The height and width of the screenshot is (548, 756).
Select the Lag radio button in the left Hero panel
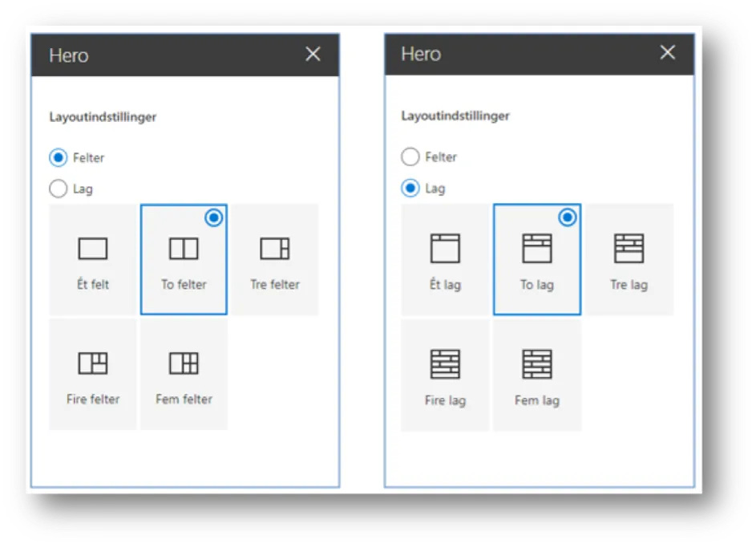59,189
